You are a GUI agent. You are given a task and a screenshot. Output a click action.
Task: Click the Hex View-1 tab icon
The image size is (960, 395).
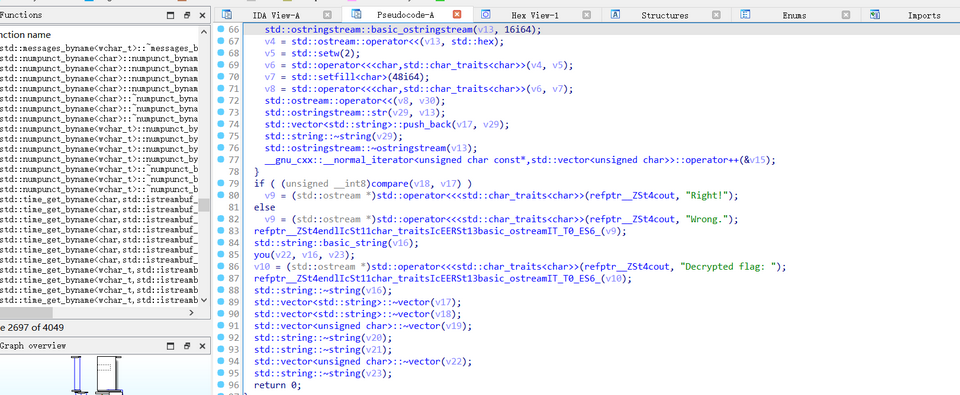486,15
